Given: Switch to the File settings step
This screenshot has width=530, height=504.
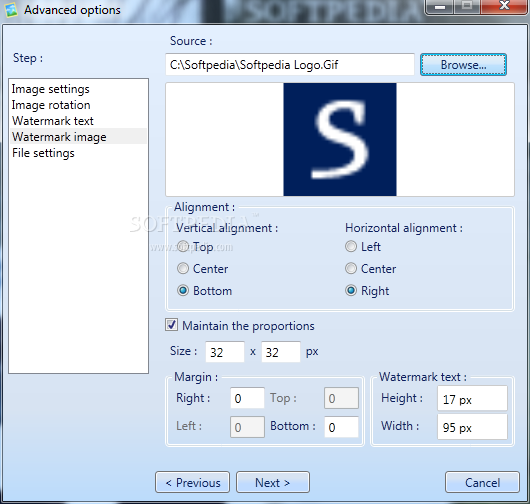Looking at the screenshot, I should click(78, 153).
